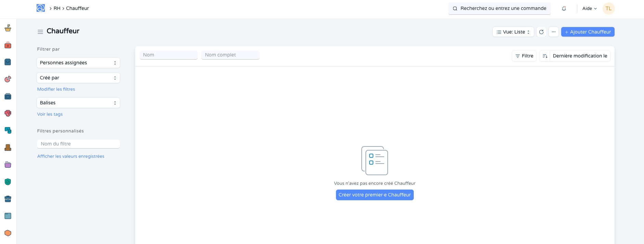Click the notification bell icon
The width and height of the screenshot is (644, 244).
(564, 9)
